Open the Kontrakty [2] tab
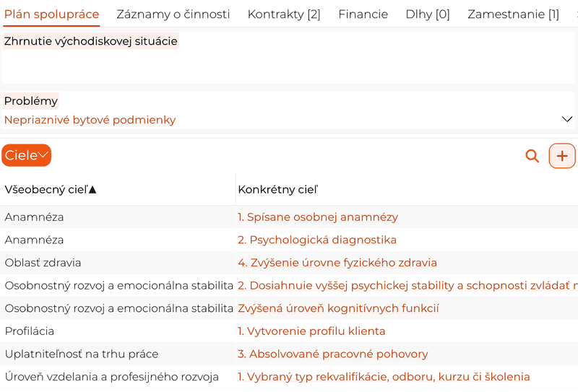Image resolution: width=578 pixels, height=392 pixels. (284, 14)
